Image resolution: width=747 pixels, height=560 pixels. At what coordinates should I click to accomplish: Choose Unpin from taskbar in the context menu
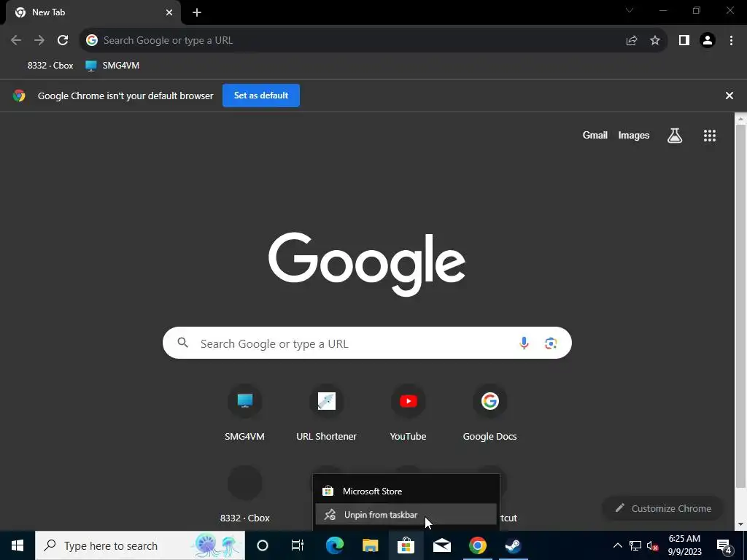coord(406,515)
